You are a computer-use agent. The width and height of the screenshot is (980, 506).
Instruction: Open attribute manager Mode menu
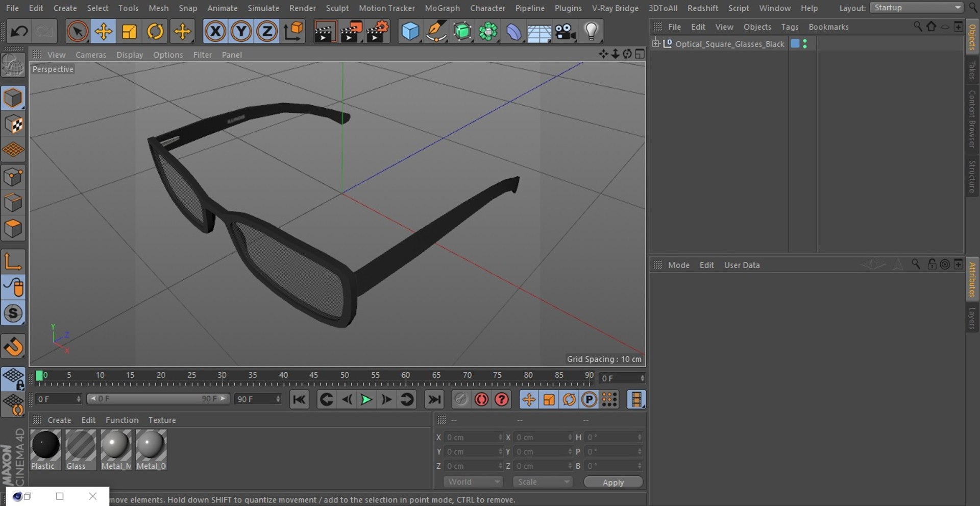(x=678, y=265)
